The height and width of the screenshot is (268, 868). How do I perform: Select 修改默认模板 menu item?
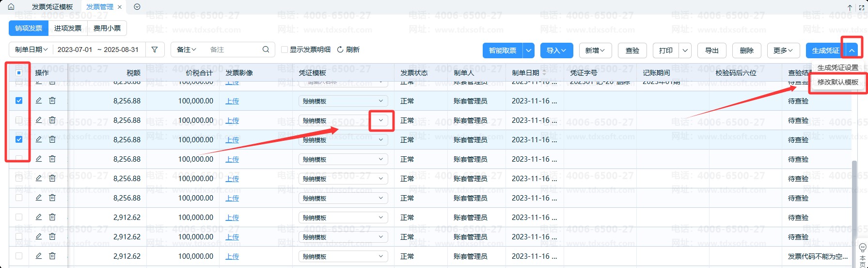pyautogui.click(x=837, y=82)
